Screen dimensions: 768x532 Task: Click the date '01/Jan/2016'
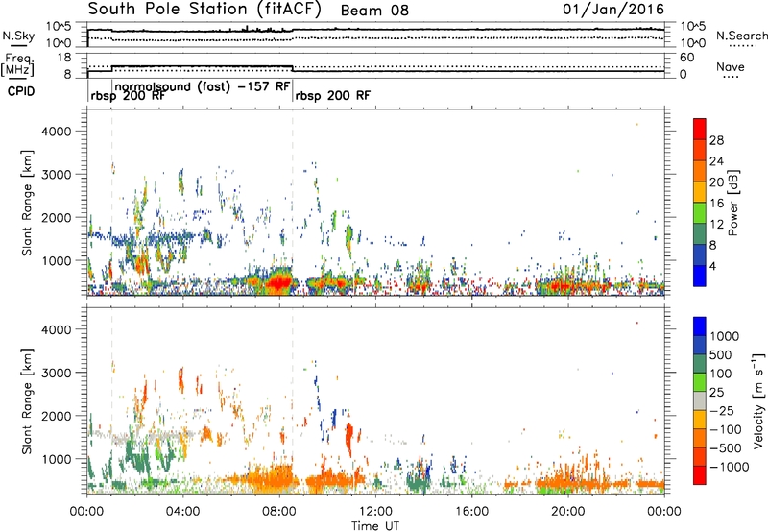pos(612,10)
